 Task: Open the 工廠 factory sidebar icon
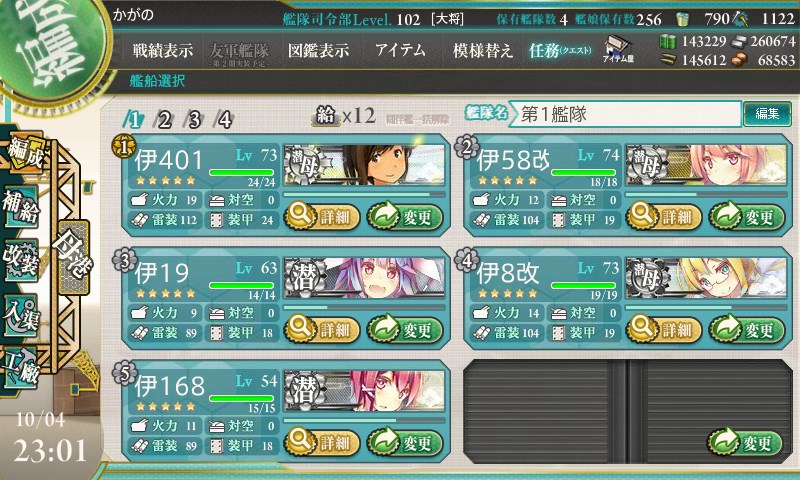click(21, 368)
